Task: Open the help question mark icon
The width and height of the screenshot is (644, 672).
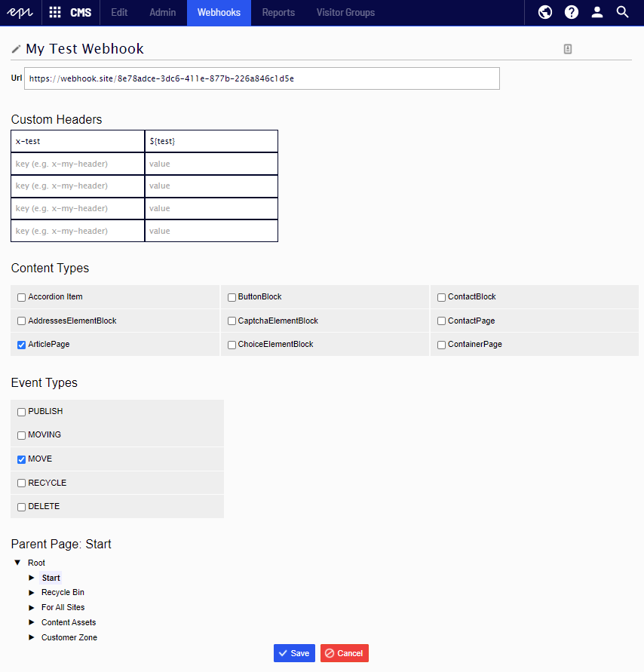Action: coord(572,13)
